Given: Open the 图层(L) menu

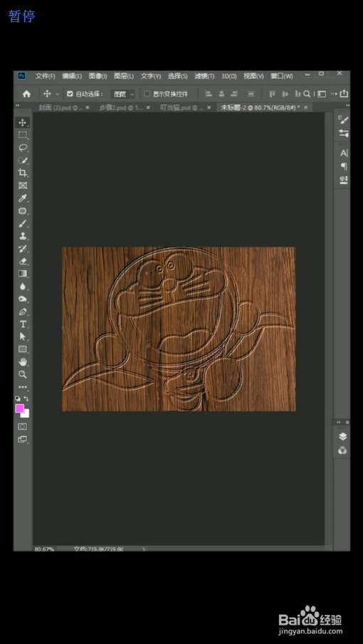Looking at the screenshot, I should point(124,76).
